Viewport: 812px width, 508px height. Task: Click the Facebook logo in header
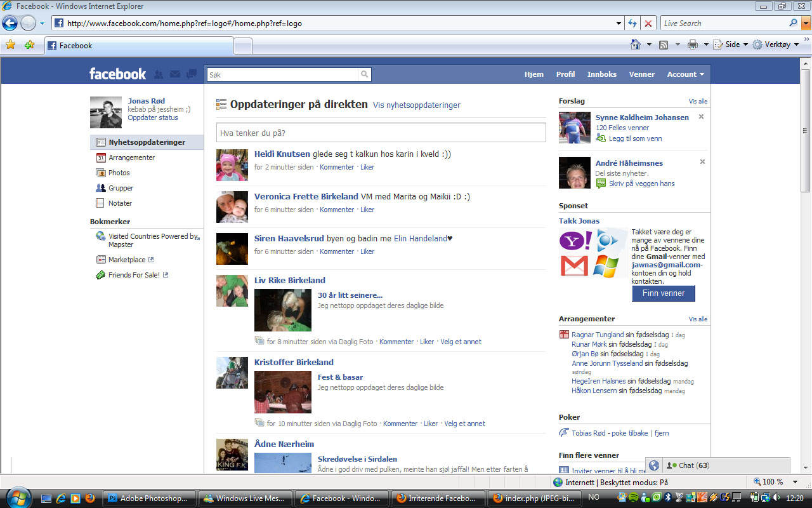[x=117, y=74]
